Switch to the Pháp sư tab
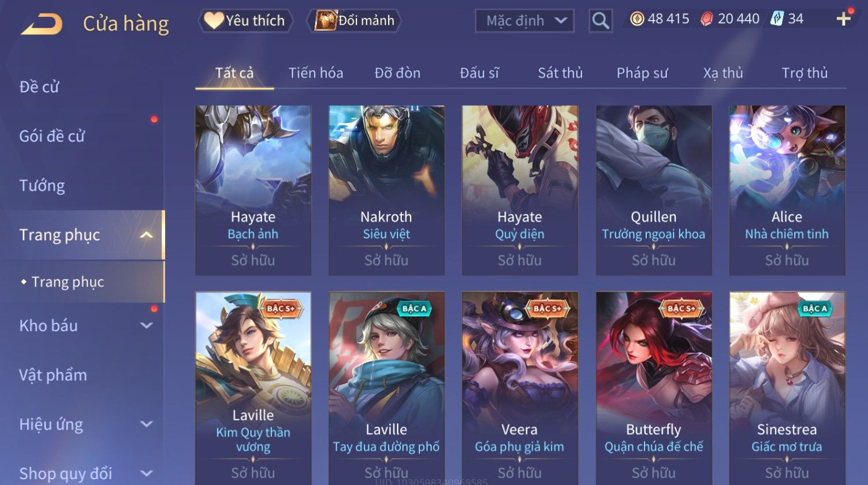The image size is (868, 485). click(642, 73)
